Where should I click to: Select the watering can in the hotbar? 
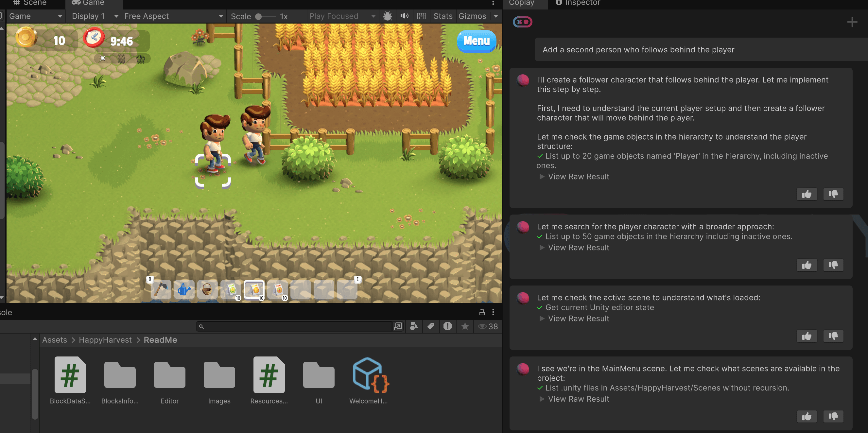pos(184,289)
